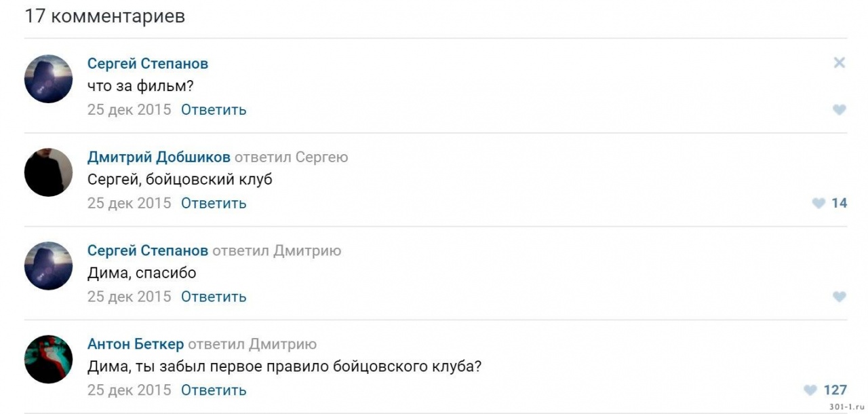The height and width of the screenshot is (414, 868).
Task: Click the 25 дек 2015 date on Антон's comment
Action: tap(129, 391)
